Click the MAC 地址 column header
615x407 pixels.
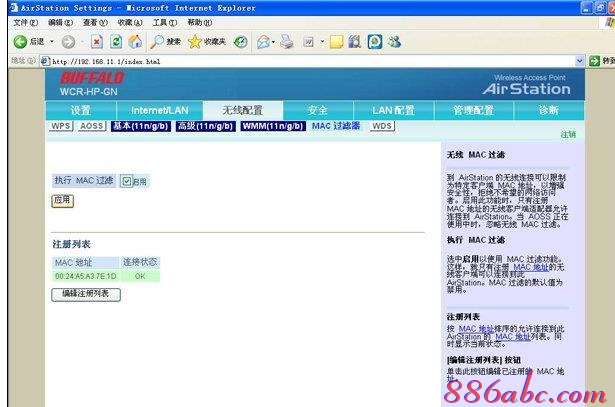point(86,263)
